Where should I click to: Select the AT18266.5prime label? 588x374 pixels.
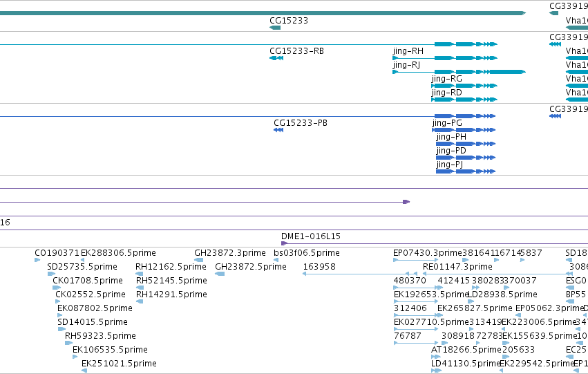[x=466, y=350]
